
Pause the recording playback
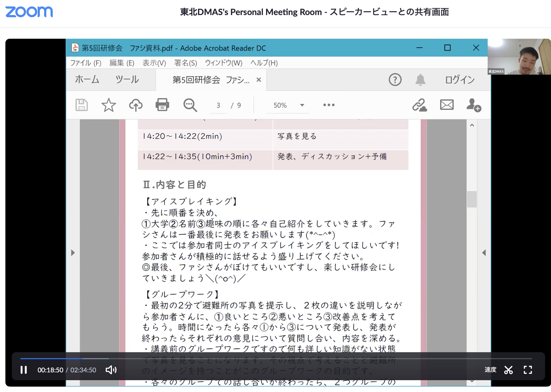pos(24,370)
